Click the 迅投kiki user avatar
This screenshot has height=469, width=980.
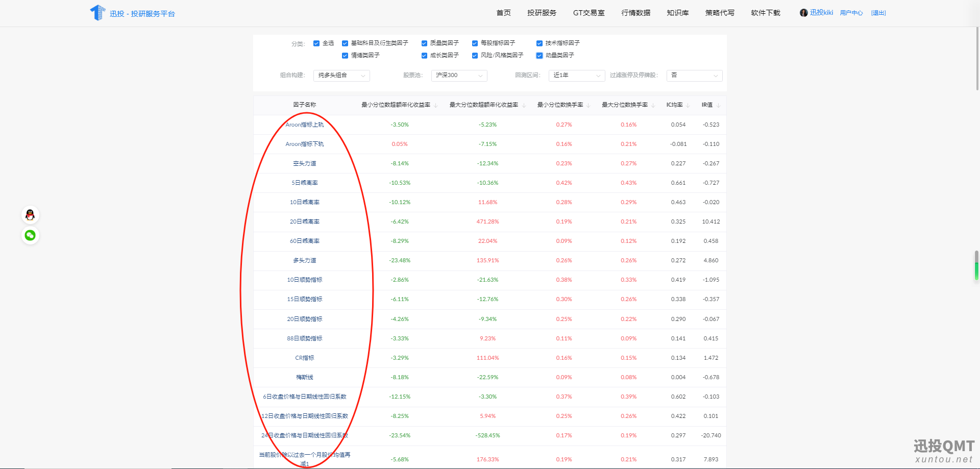pyautogui.click(x=803, y=13)
